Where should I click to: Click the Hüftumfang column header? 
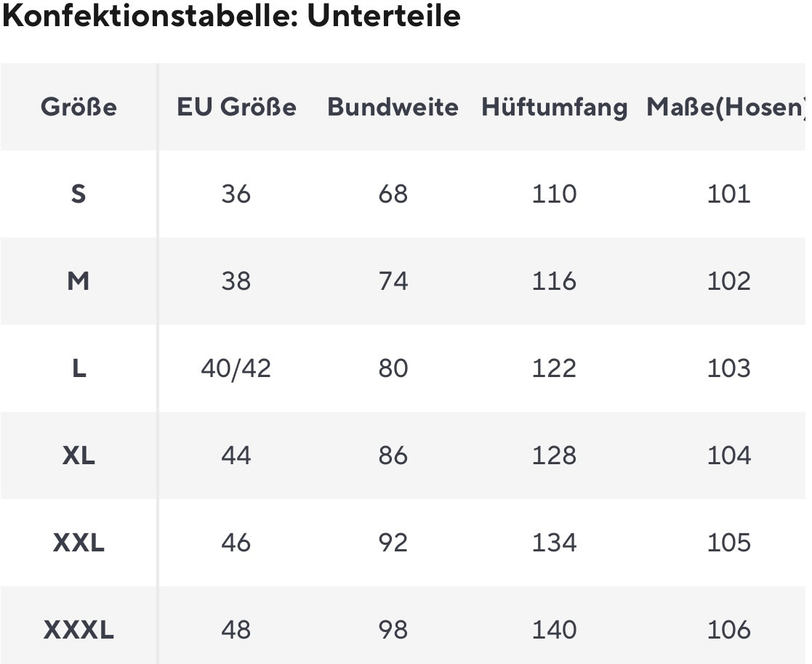point(554,108)
